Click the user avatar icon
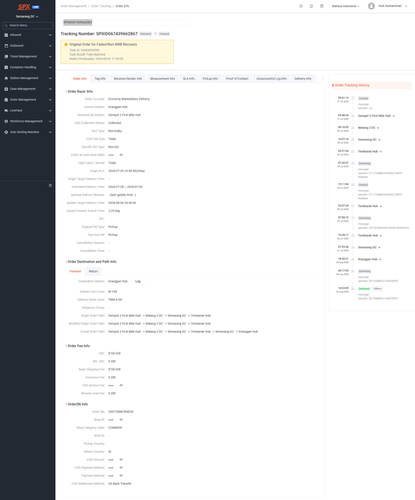 click(371, 6)
